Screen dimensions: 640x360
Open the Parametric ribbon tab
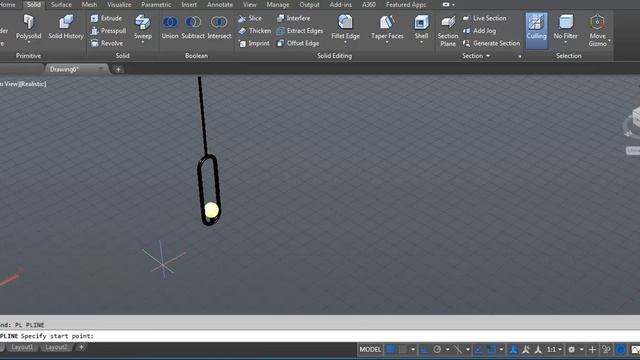156,4
